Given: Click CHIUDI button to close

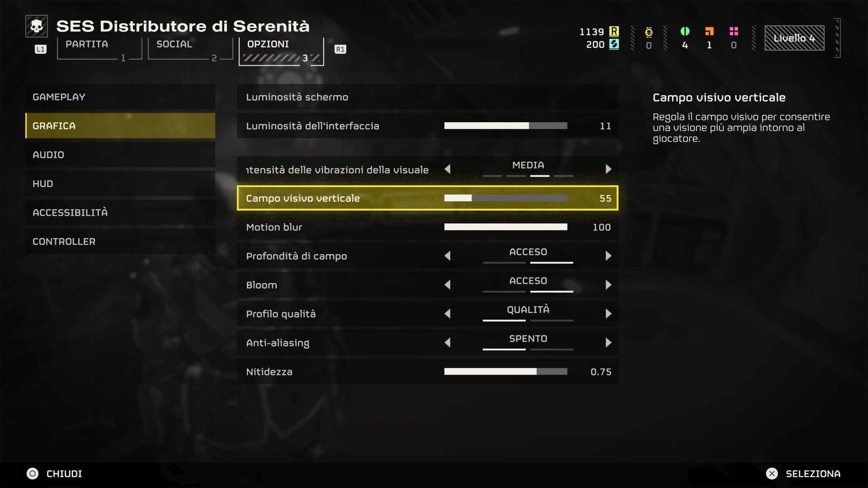Looking at the screenshot, I should (x=64, y=473).
